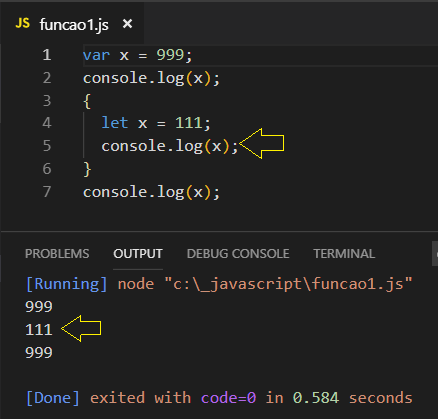Screen dimensions: 441x419
Task: Click the opening brace on line 3
Action: 87,101
